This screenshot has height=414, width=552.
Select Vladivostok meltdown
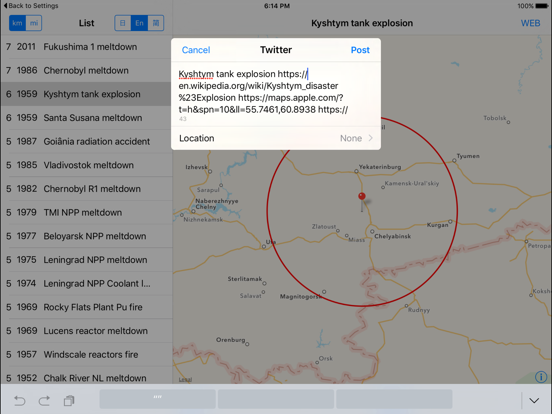pos(86,165)
